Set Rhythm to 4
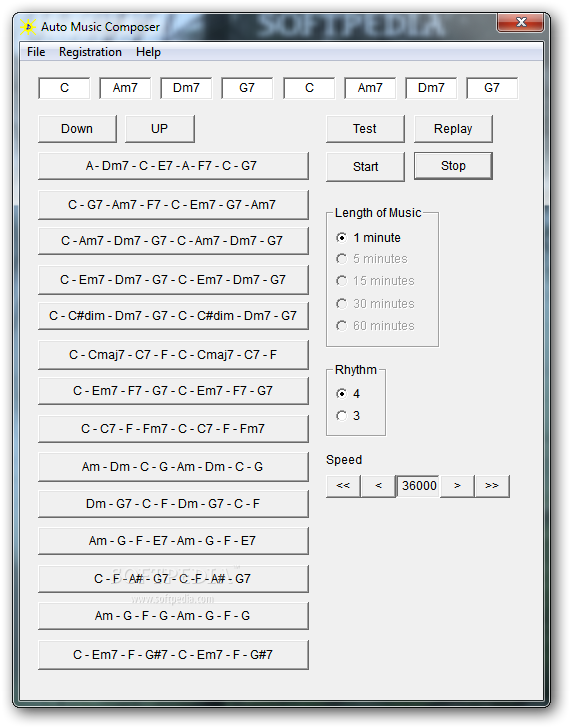 point(348,394)
